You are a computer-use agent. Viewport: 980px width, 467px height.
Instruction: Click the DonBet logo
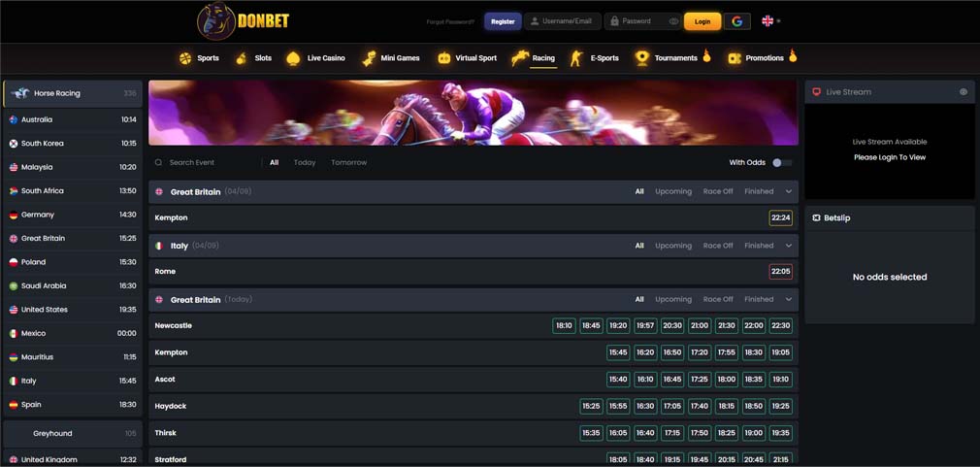coord(244,21)
